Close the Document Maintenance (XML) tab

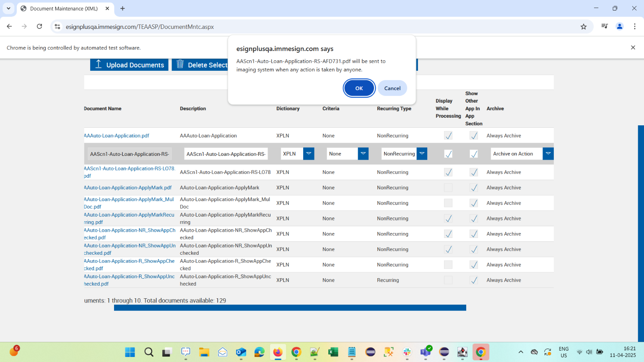(x=107, y=8)
